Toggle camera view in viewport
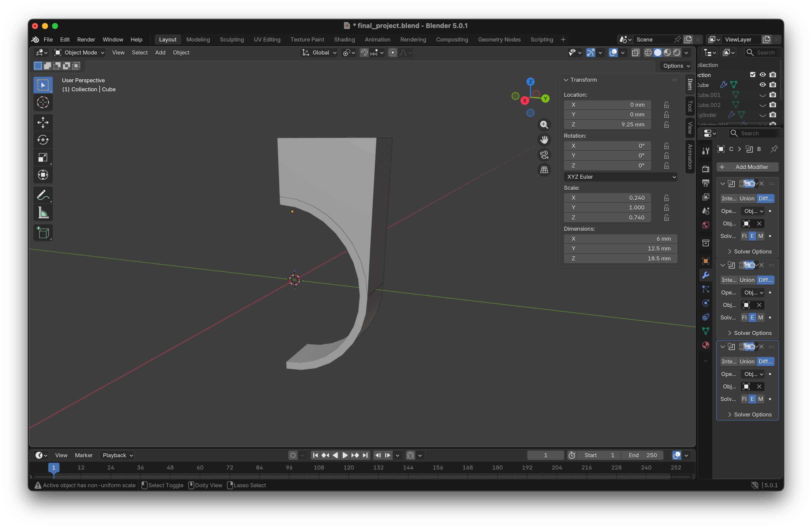 coord(544,155)
